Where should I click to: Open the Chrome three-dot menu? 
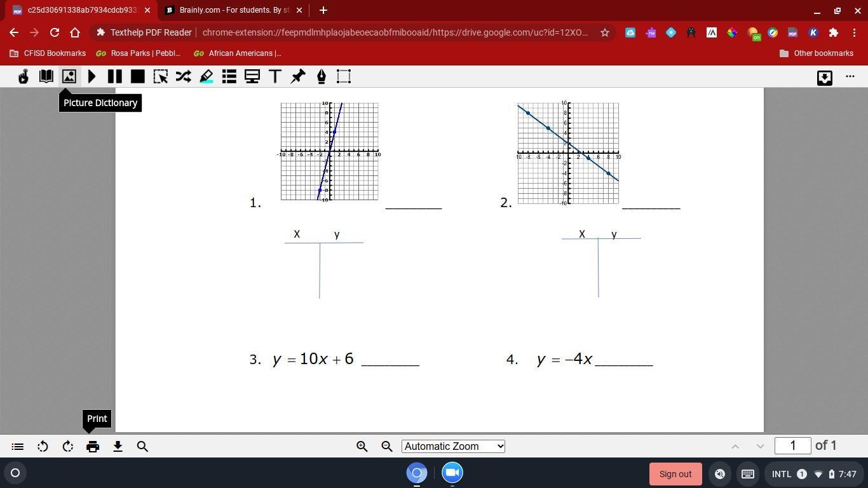point(854,32)
